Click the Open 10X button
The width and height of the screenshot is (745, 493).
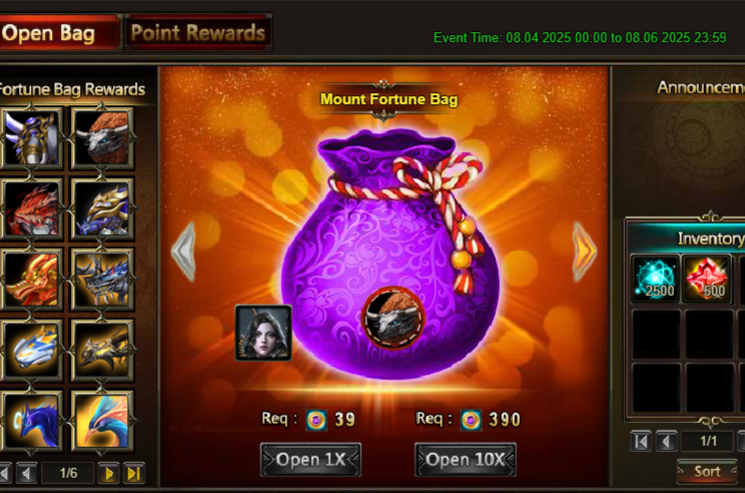click(465, 459)
